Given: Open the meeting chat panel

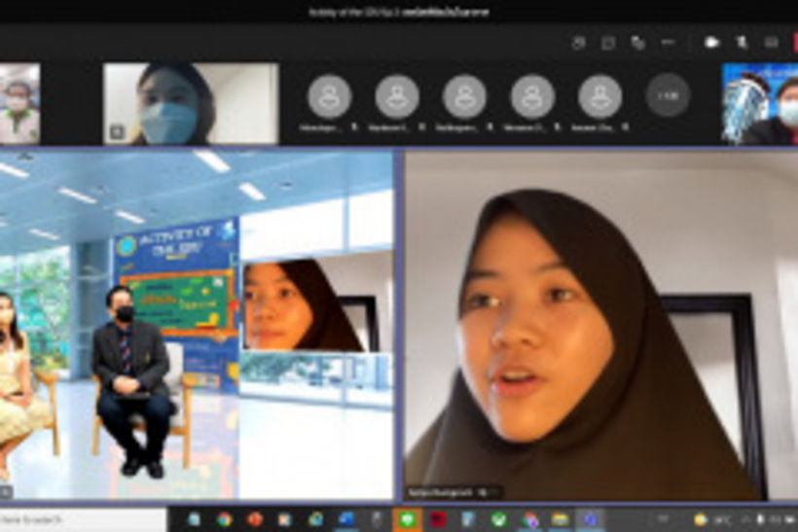Looking at the screenshot, I should tap(608, 43).
